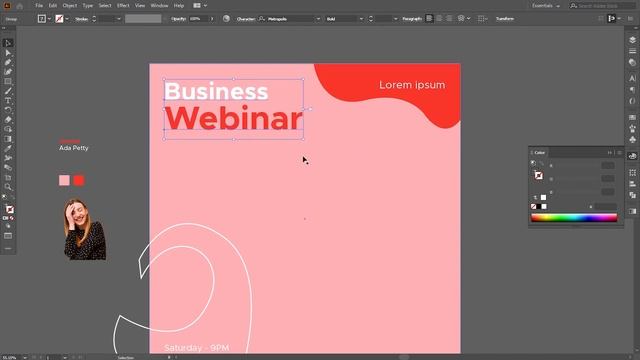Open Essentials workspace switcher
This screenshot has width=640, height=360.
pyautogui.click(x=546, y=6)
